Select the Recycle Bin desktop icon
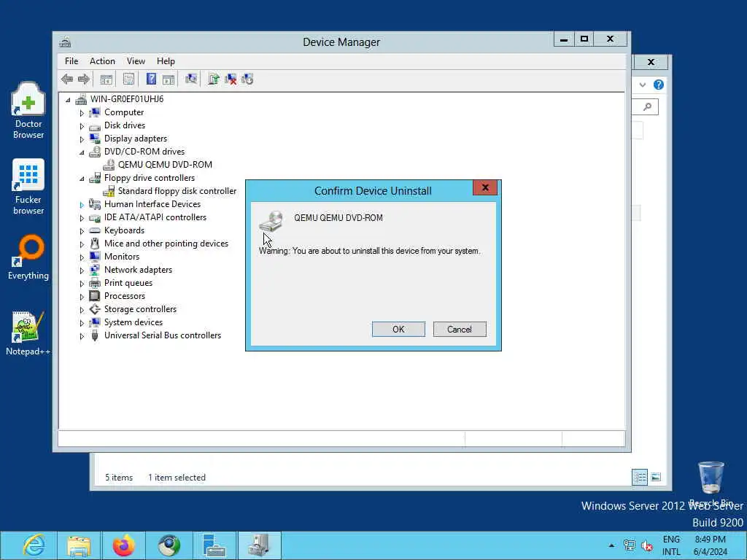 [711, 483]
